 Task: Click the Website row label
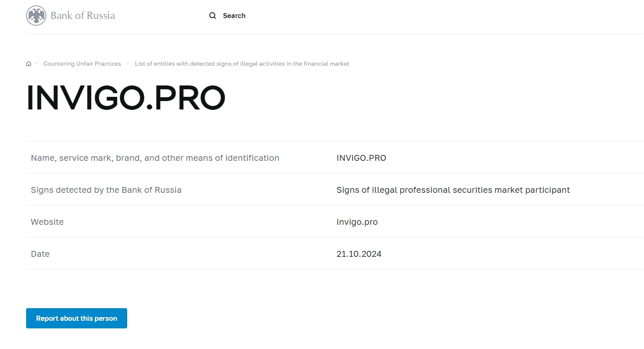point(47,222)
